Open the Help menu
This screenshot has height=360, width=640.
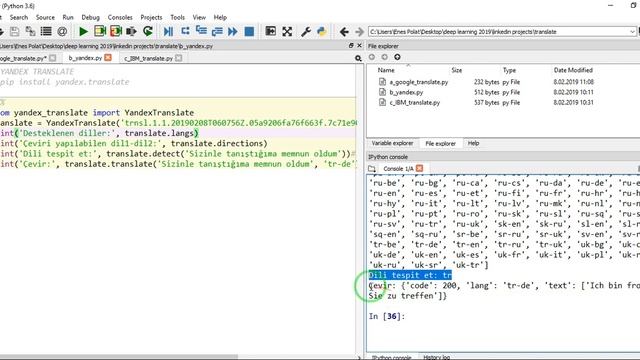coord(220,17)
